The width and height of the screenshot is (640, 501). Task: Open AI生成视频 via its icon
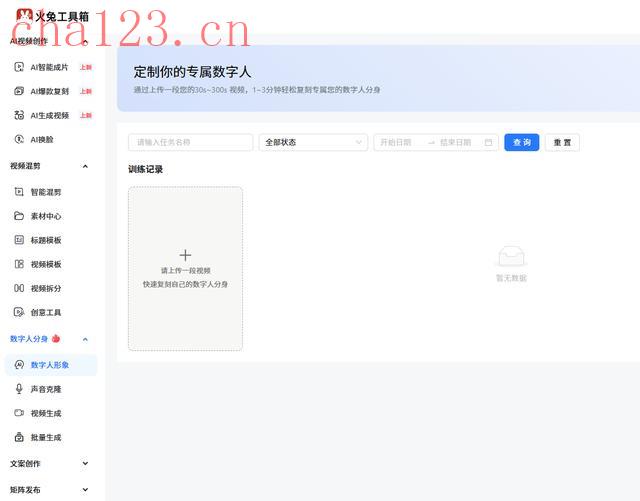coord(19,115)
